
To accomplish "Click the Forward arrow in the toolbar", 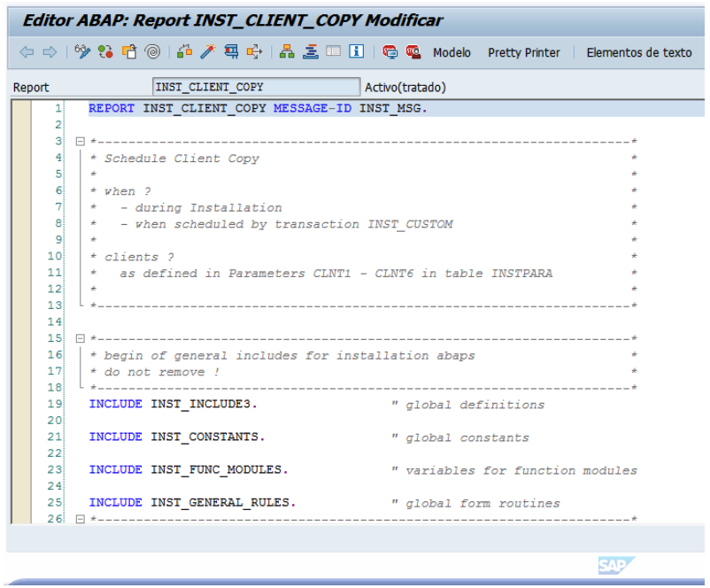I will tap(50, 52).
